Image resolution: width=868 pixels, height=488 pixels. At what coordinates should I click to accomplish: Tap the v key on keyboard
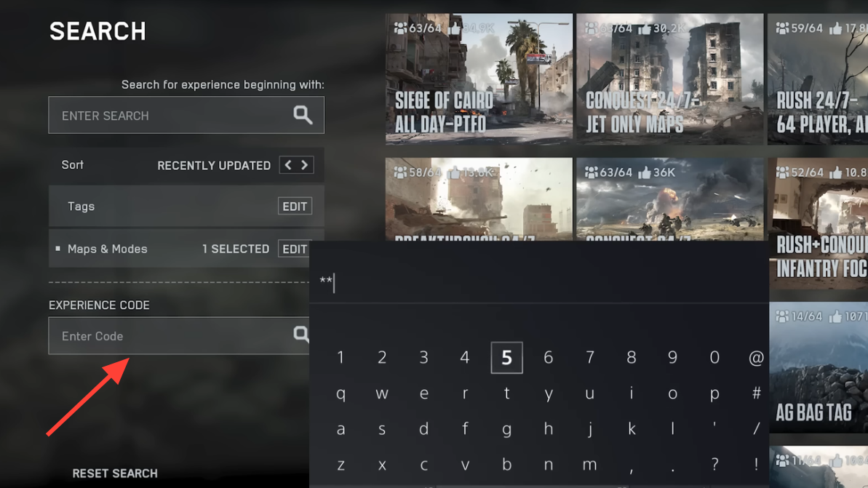pyautogui.click(x=465, y=465)
